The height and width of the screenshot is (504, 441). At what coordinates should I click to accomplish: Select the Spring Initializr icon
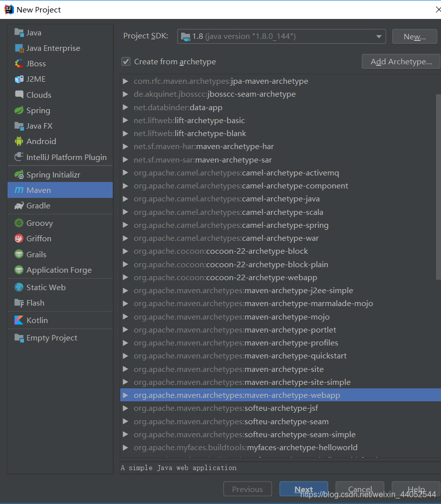(19, 174)
